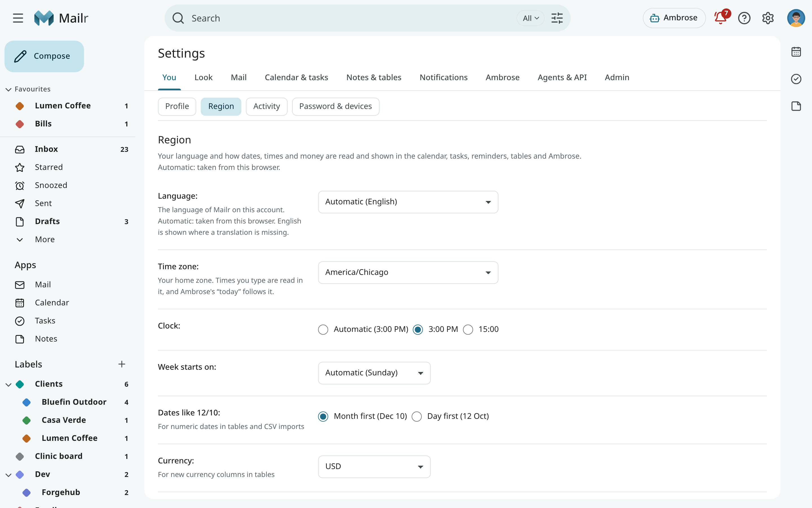
Task: Click the Search input field
Action: click(x=349, y=18)
